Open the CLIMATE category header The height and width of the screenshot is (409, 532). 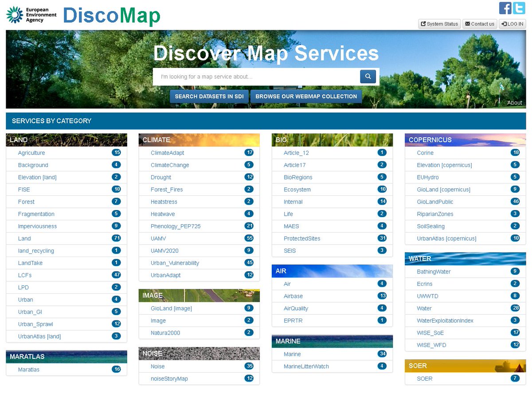pos(199,140)
